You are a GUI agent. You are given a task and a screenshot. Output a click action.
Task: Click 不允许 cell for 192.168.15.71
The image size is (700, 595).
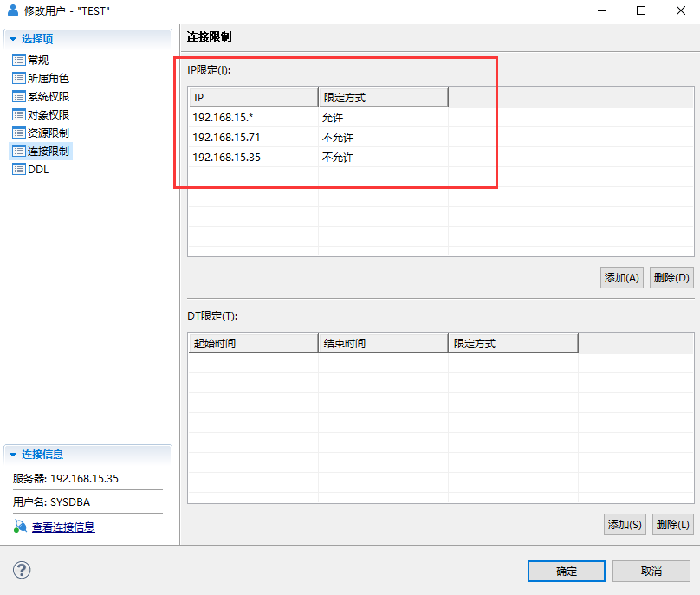pyautogui.click(x=383, y=137)
